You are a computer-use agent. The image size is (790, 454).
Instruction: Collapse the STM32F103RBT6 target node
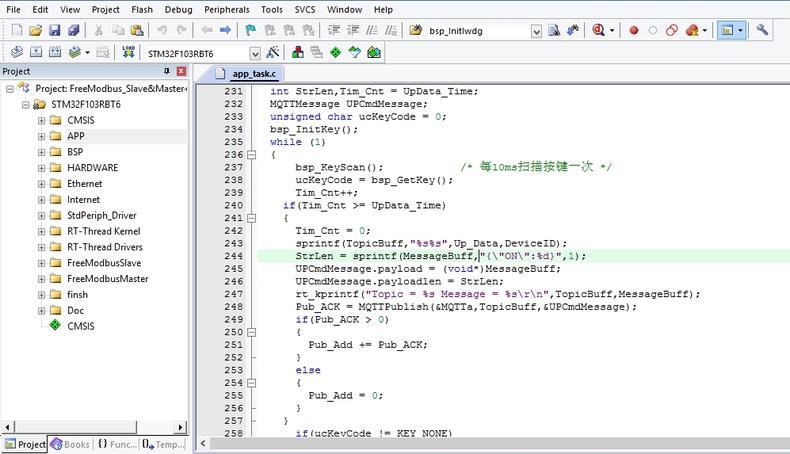(26, 105)
